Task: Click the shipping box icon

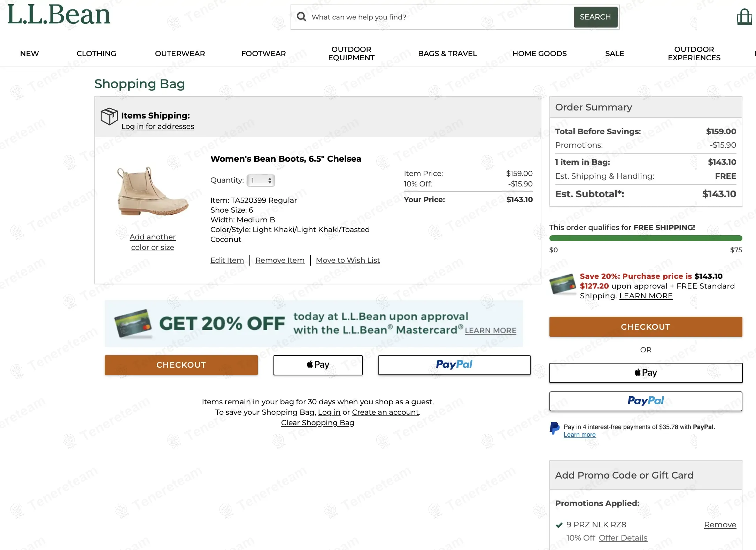Action: pyautogui.click(x=109, y=116)
